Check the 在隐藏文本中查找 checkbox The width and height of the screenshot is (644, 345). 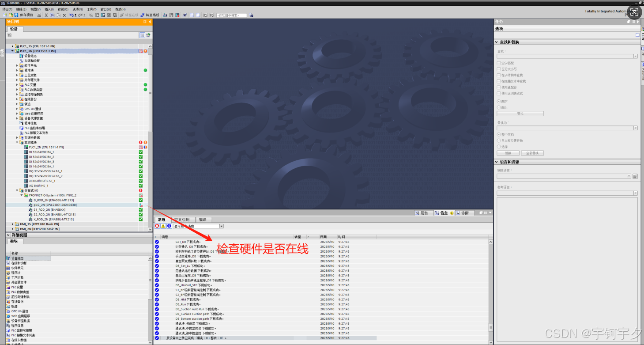[x=499, y=81]
